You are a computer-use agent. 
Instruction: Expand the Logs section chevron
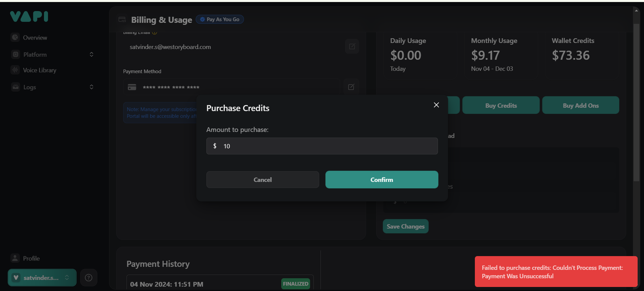pos(91,87)
